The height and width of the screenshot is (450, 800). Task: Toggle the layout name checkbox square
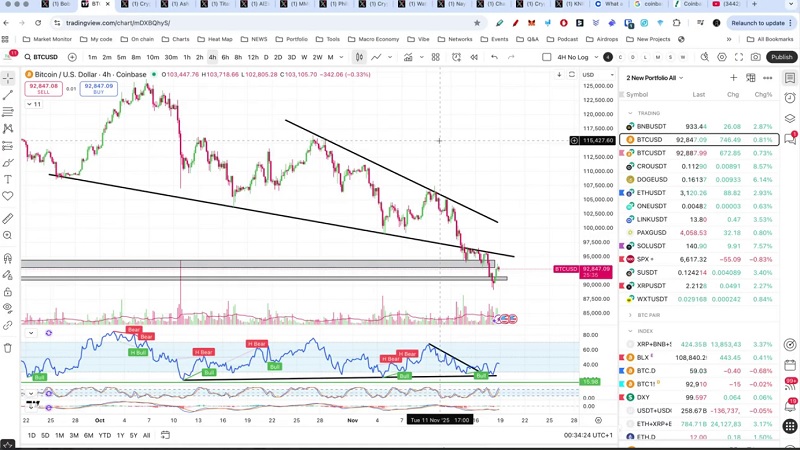click(549, 57)
